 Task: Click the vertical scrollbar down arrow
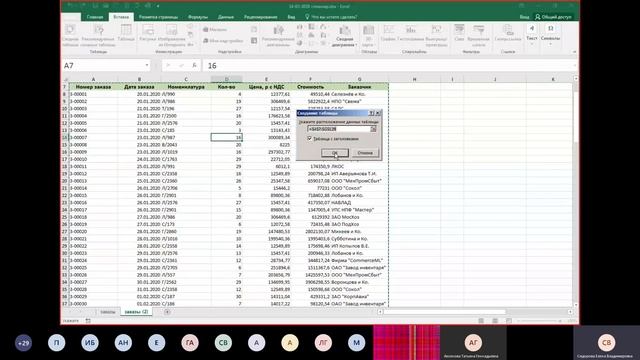click(576, 304)
